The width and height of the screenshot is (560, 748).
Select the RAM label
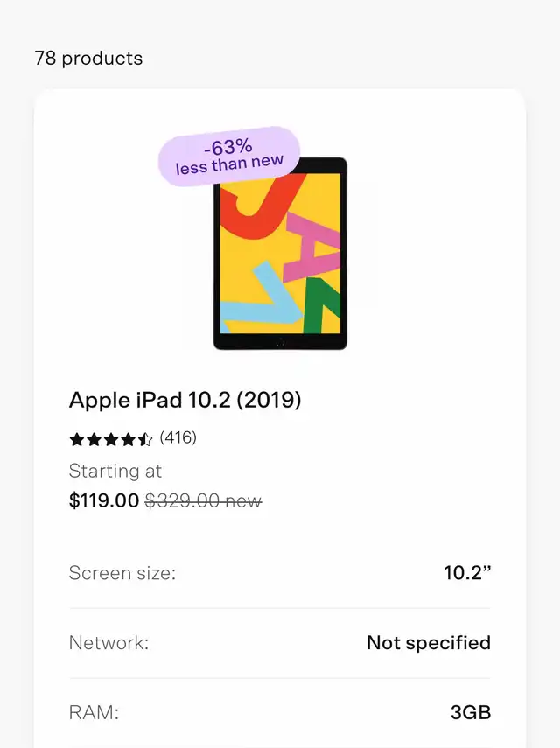pos(94,713)
